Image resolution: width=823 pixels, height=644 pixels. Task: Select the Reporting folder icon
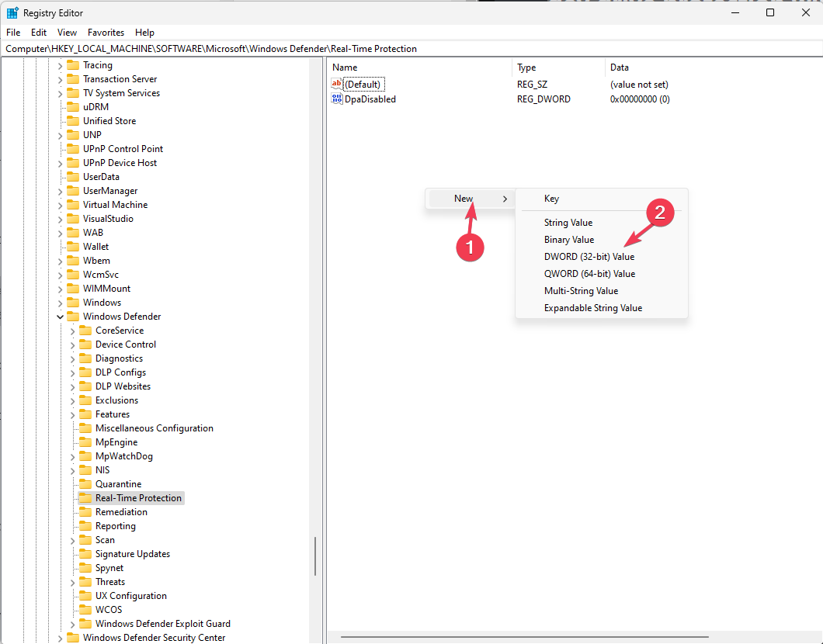coord(85,526)
